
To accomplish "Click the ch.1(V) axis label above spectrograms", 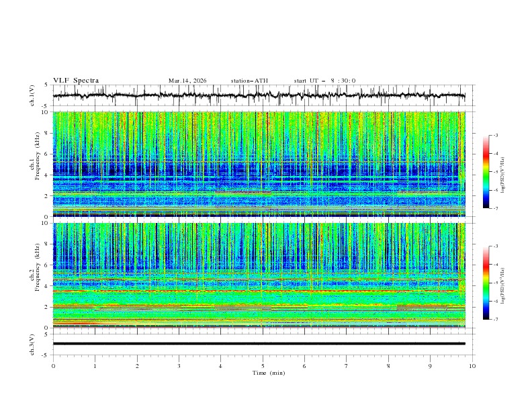I will 33,95.
